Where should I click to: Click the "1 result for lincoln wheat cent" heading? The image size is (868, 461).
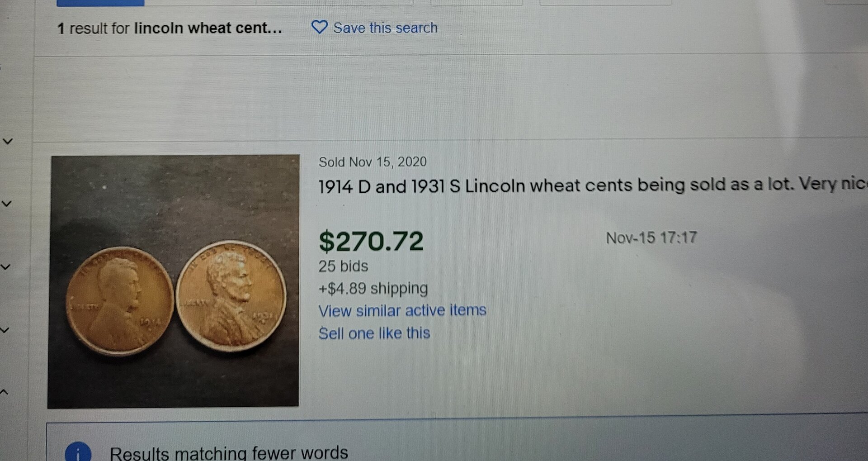coord(170,29)
